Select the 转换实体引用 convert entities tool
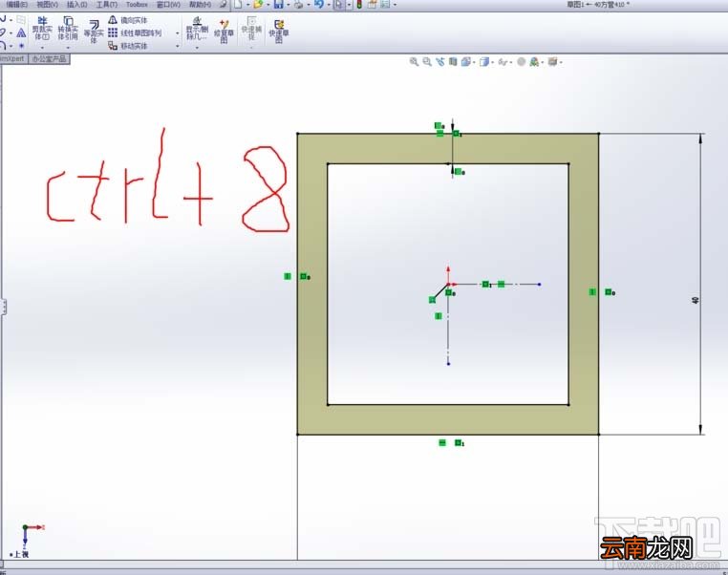 tap(68, 29)
